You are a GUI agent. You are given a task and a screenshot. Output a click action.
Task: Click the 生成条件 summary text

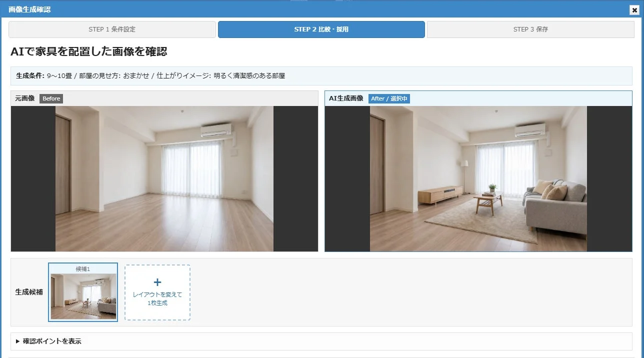[150, 76]
